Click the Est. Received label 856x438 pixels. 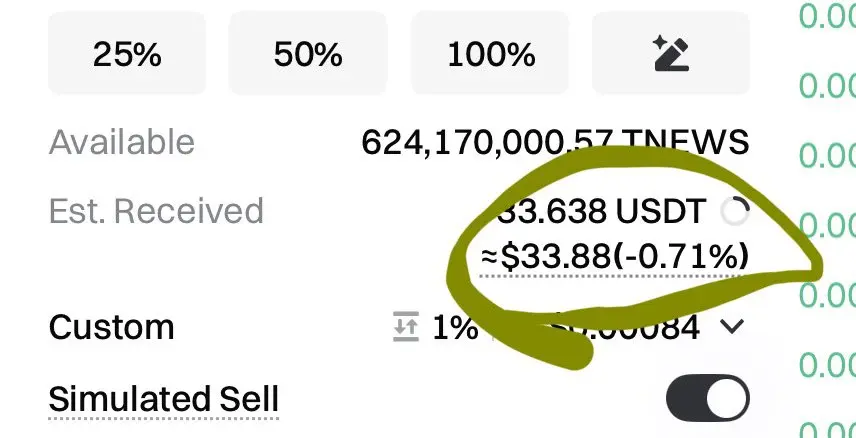156,211
